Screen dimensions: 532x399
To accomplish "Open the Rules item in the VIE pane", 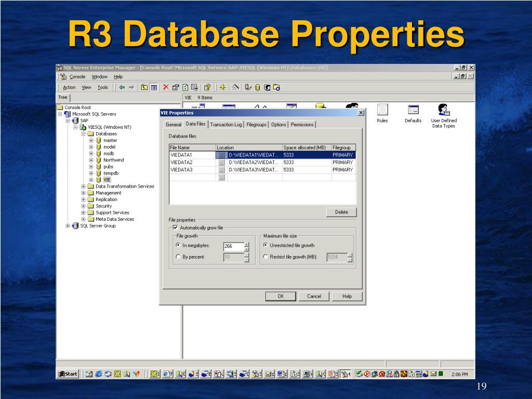I will coord(382,113).
